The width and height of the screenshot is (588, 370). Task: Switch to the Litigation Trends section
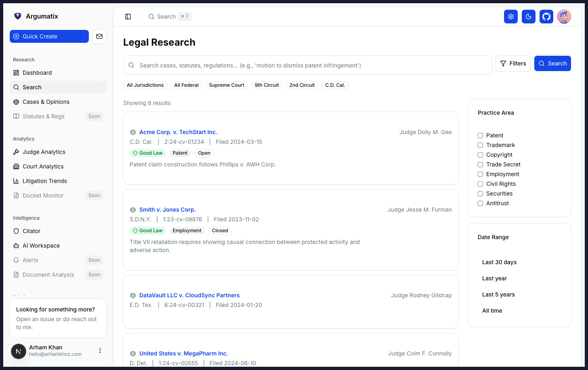tap(44, 181)
